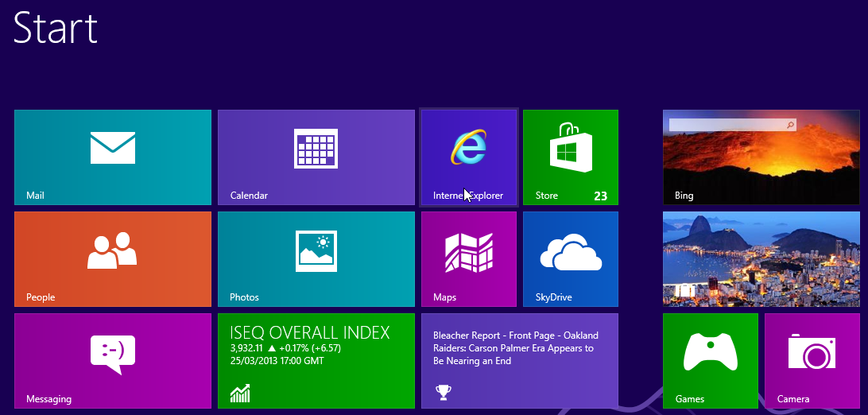
Task: Open the Travel tile showing Rio cityscape
Action: pyautogui.click(x=761, y=259)
